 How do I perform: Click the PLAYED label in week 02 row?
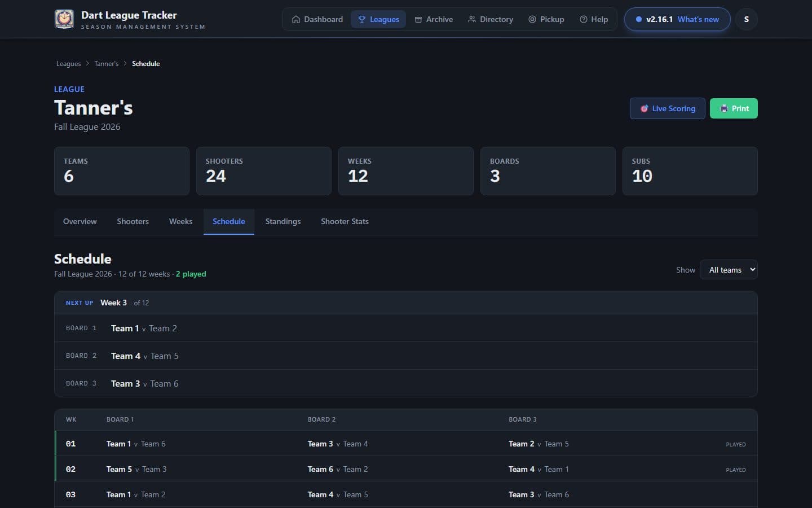(735, 470)
